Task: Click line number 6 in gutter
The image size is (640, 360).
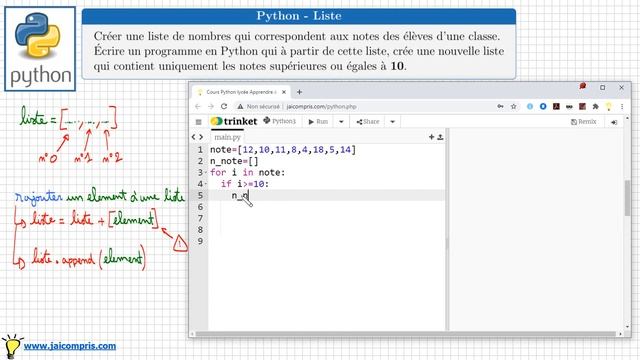Action: click(200, 207)
